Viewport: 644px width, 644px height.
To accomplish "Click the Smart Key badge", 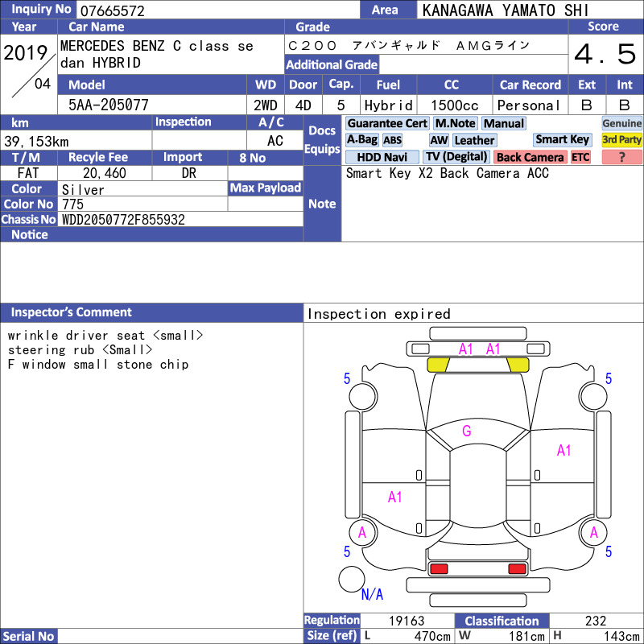I will pyautogui.click(x=562, y=140).
